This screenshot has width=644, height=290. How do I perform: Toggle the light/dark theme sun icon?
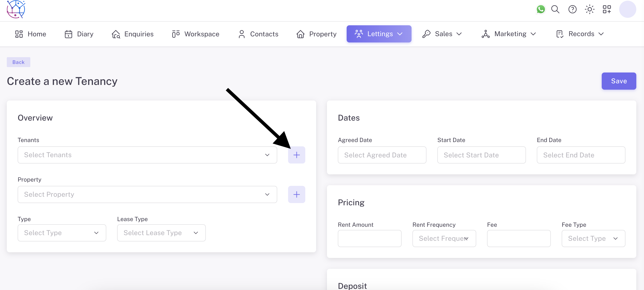(590, 9)
